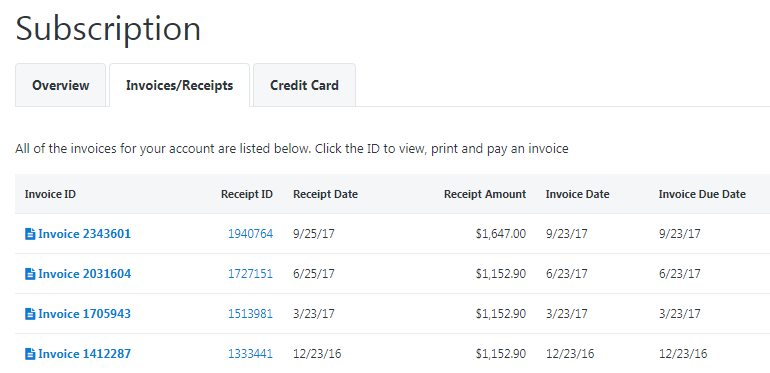The height and width of the screenshot is (373, 770).
Task: View receipt 1513981
Action: coord(250,313)
